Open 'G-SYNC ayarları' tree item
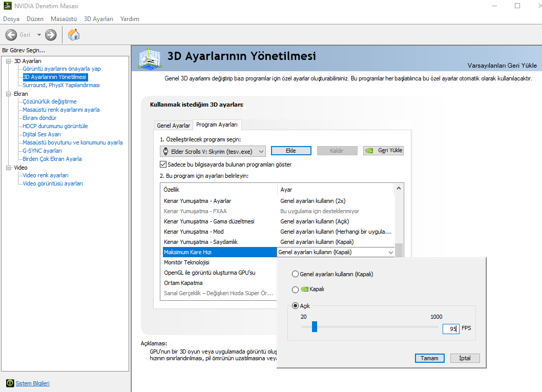The image size is (542, 392). [x=42, y=151]
